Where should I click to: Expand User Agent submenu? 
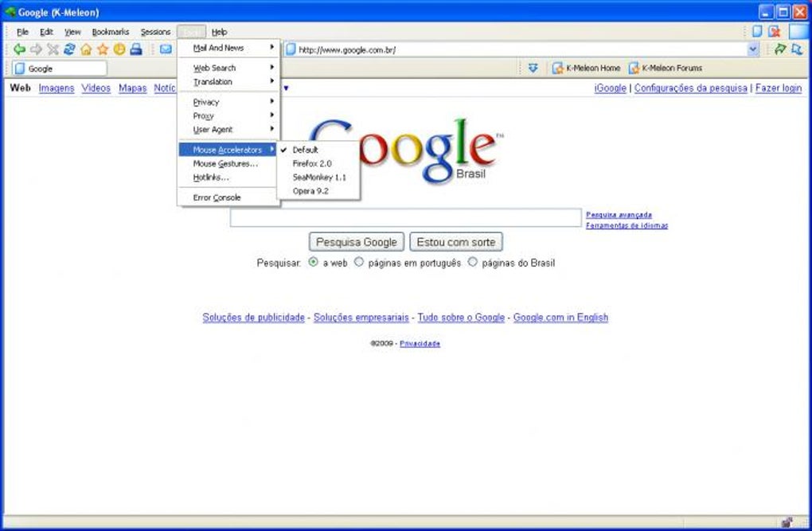pos(228,130)
